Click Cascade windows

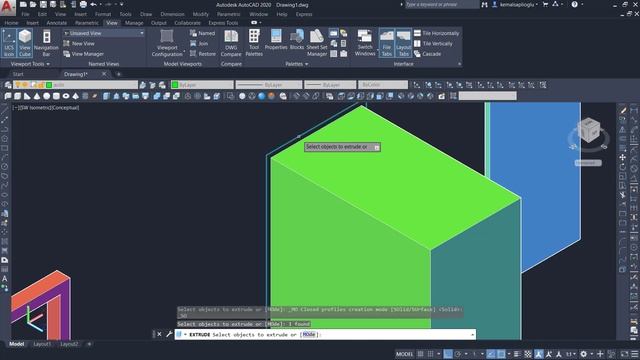[x=427, y=54]
